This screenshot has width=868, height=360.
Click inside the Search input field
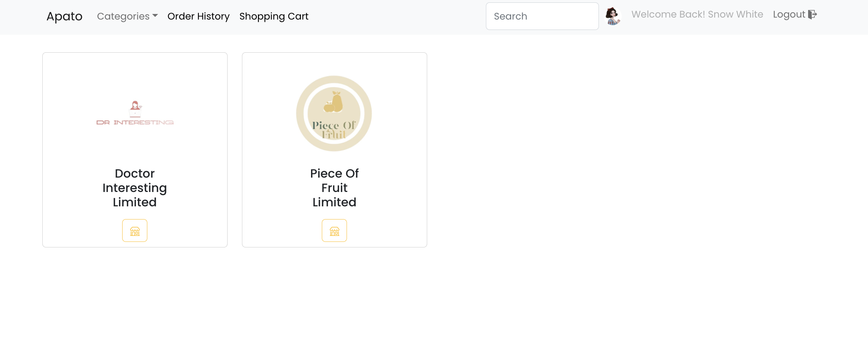[x=542, y=16]
